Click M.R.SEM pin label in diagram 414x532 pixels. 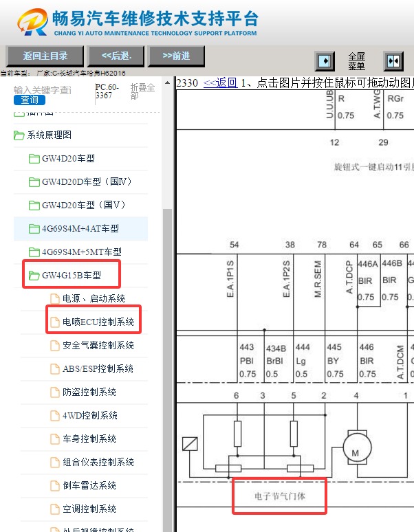click(318, 279)
